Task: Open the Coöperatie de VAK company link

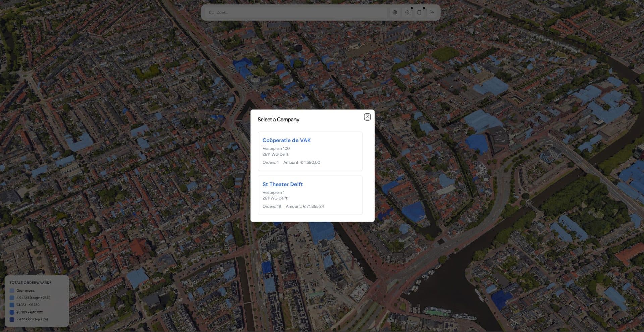Action: pos(286,140)
